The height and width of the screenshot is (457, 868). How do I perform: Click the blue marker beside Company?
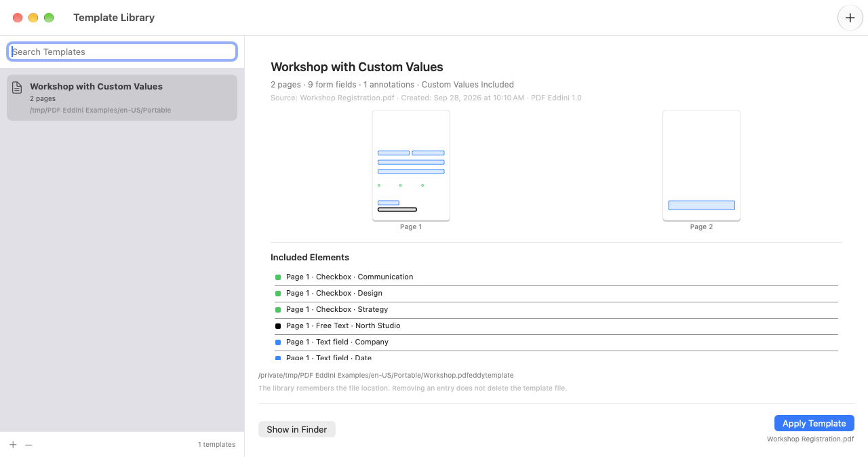click(x=278, y=342)
